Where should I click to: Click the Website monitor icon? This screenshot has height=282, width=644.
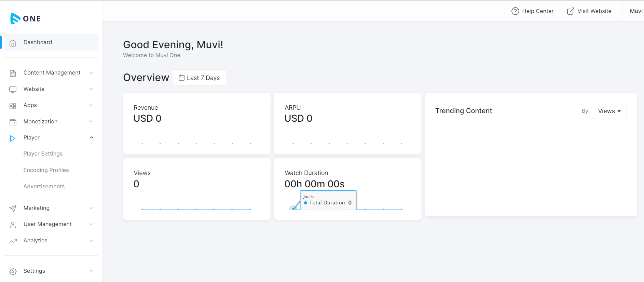click(13, 89)
